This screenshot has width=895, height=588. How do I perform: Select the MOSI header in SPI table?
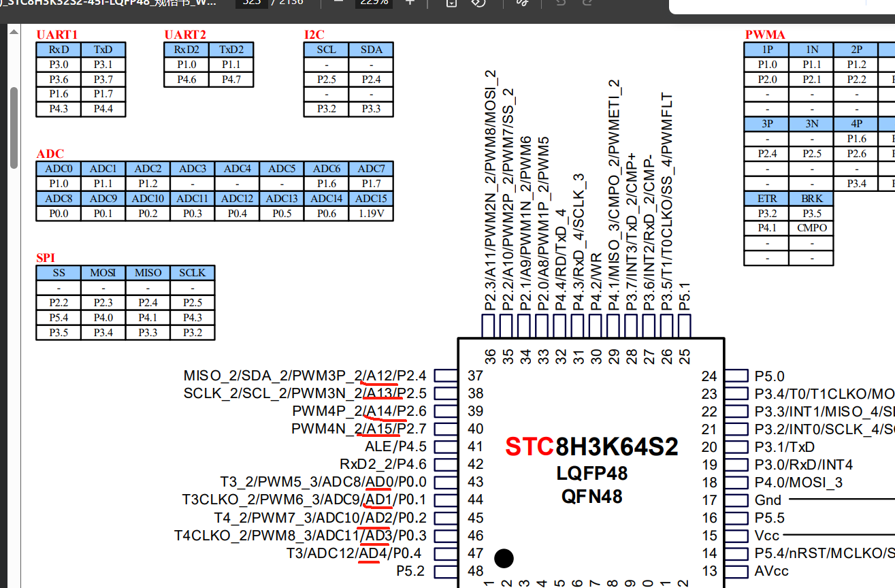pyautogui.click(x=103, y=273)
